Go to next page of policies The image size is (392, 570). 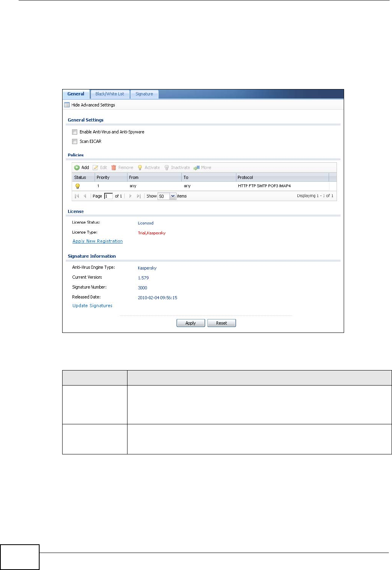(130, 196)
